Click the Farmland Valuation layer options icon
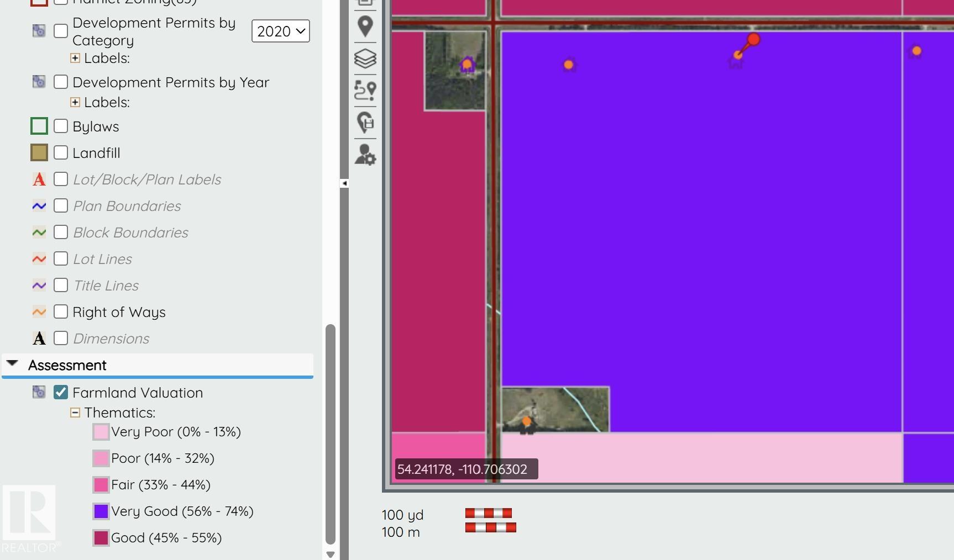Viewport: 954px width, 560px height. [x=39, y=392]
